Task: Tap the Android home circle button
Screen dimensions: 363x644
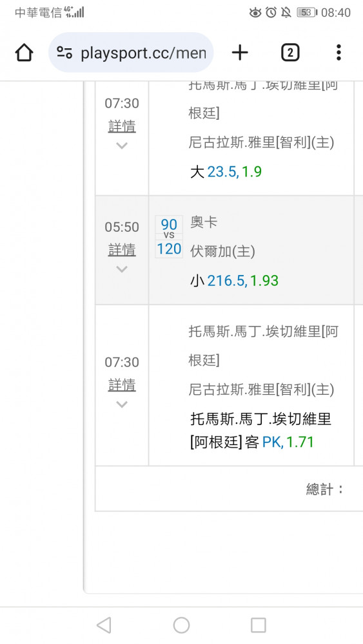Action: [x=181, y=625]
